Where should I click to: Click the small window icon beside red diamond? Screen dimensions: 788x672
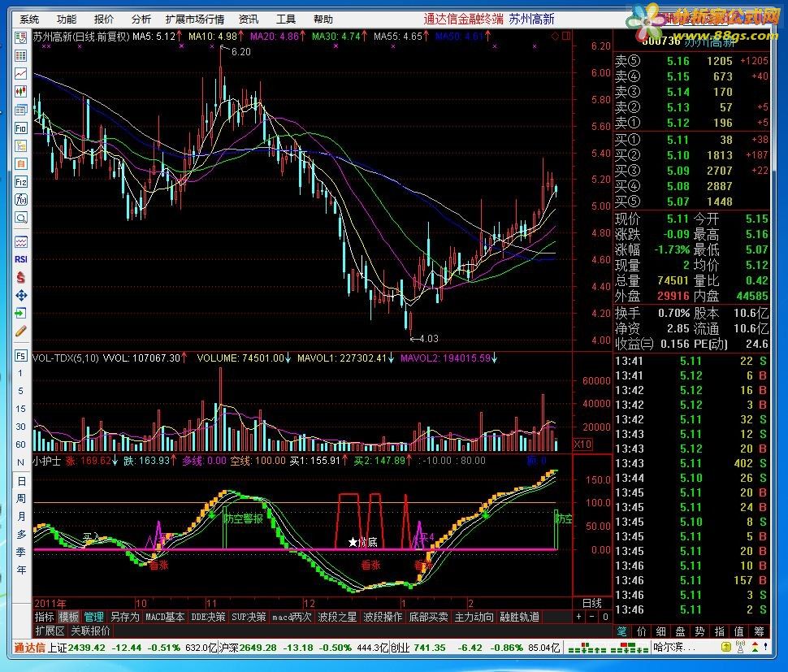(566, 37)
